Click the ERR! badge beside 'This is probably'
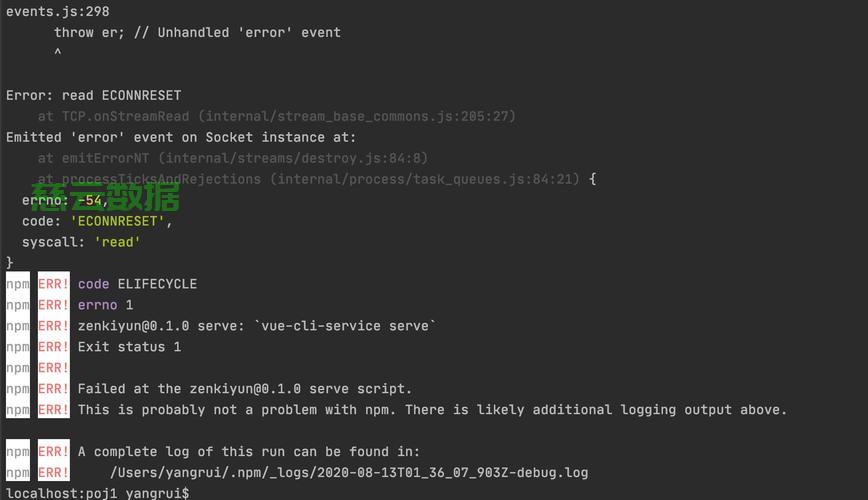 point(54,410)
